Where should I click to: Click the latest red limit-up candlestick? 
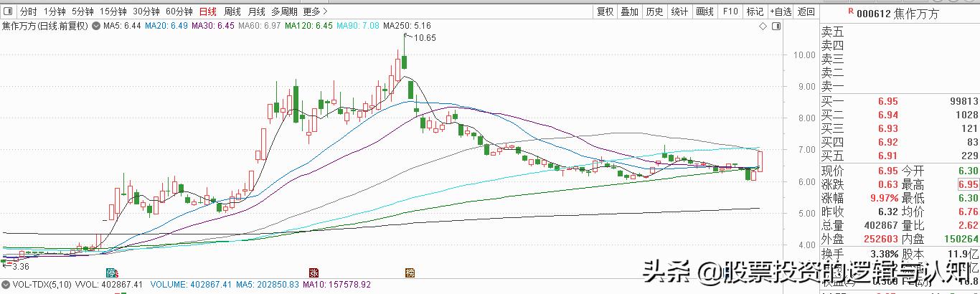[x=760, y=161]
